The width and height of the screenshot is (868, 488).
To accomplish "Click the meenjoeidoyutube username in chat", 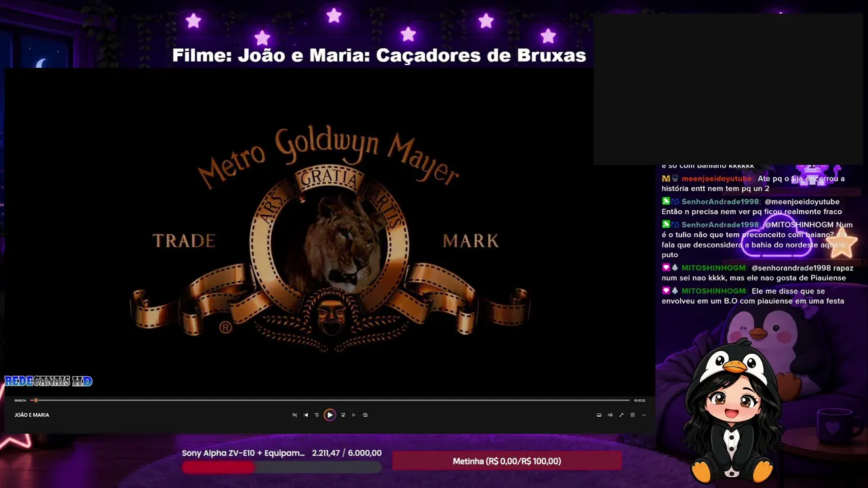I will coord(717,179).
